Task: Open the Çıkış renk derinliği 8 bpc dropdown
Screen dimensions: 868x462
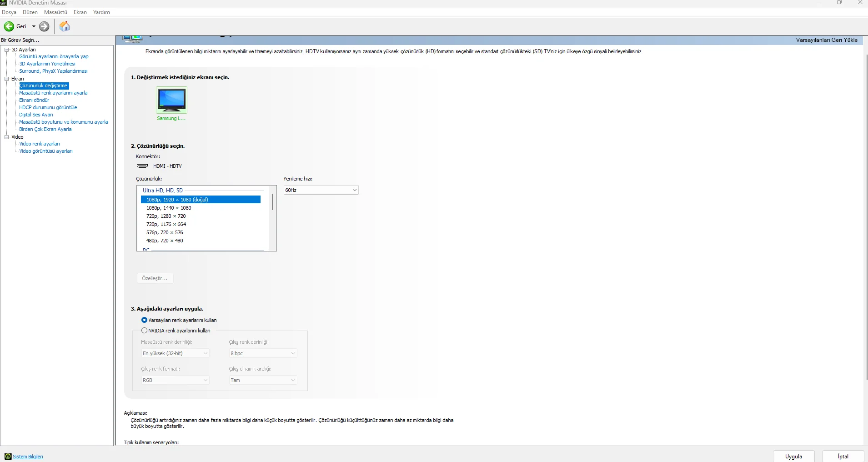Action: tap(263, 353)
